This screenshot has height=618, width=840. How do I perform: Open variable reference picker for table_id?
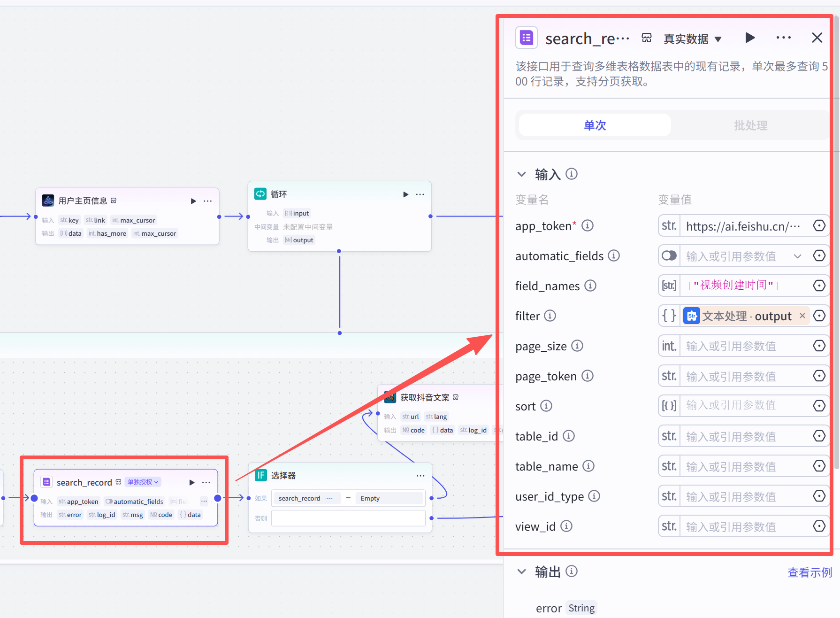point(819,436)
